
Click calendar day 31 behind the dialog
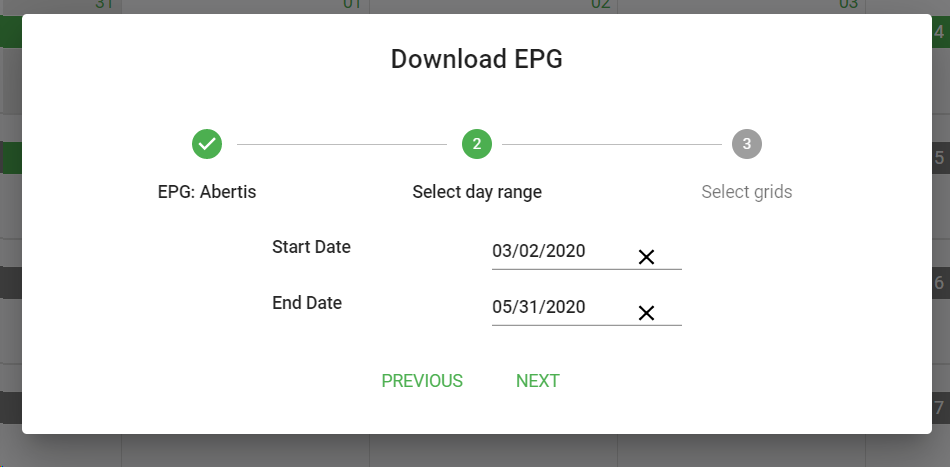[x=104, y=5]
